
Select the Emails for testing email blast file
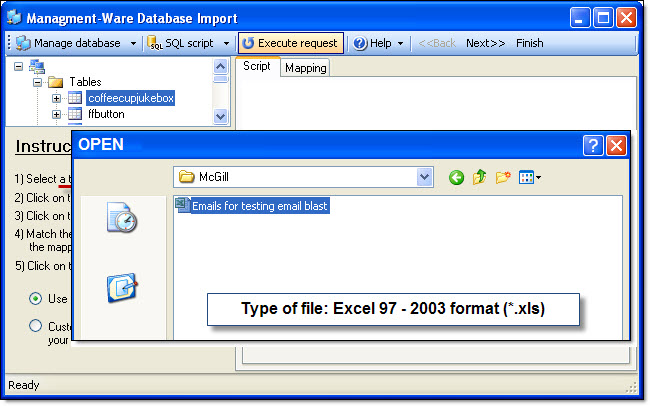click(x=260, y=206)
